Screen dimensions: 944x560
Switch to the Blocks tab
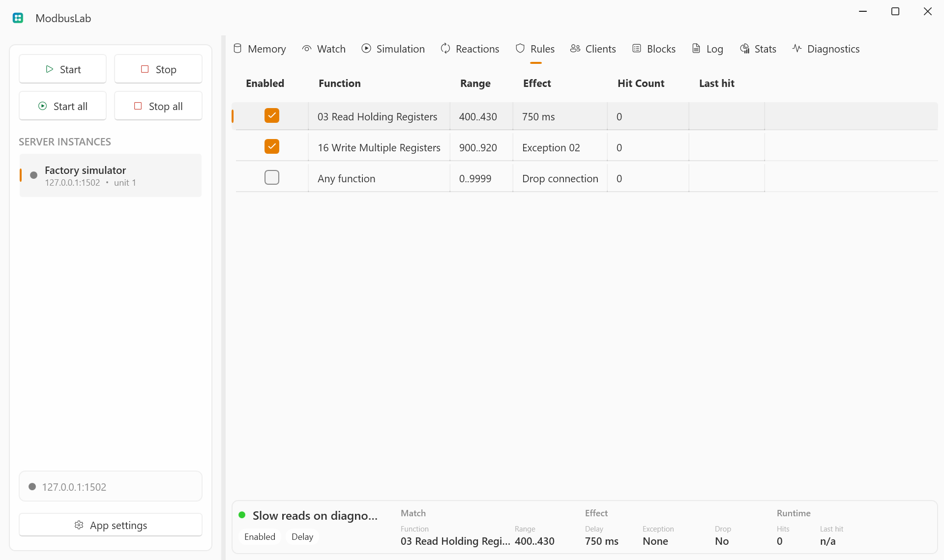pyautogui.click(x=654, y=49)
